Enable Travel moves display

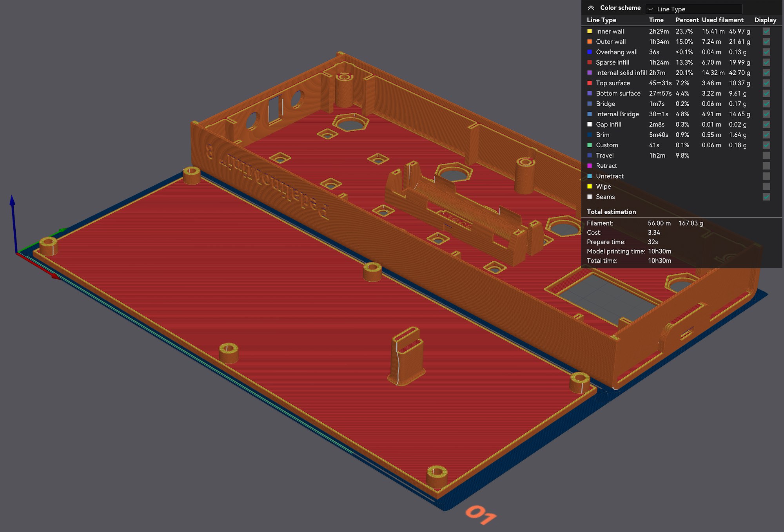(766, 156)
